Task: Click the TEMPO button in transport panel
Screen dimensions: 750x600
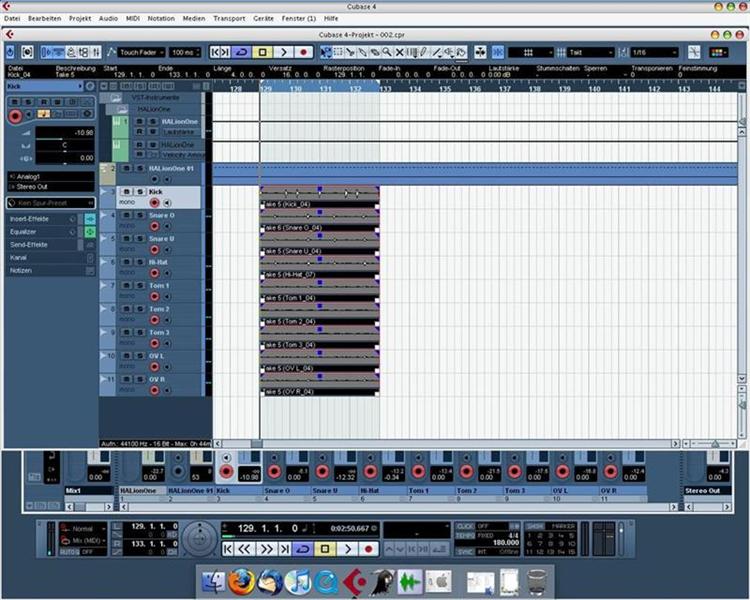Action: coord(465,535)
